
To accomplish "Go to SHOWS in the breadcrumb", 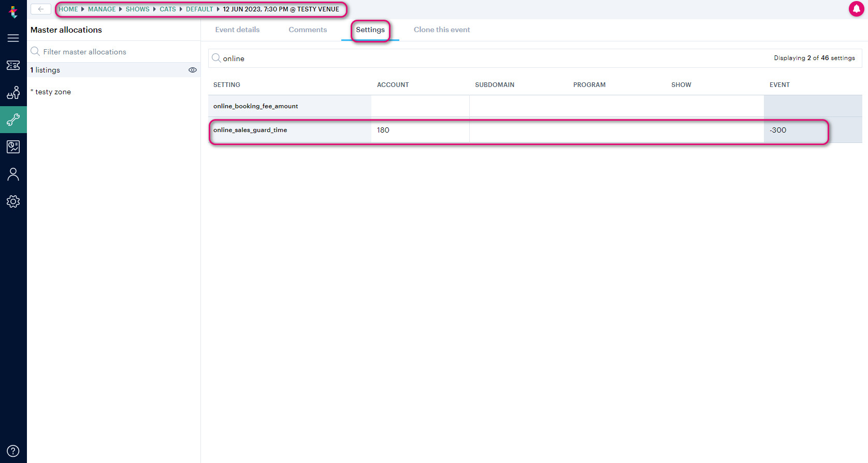I will tap(138, 9).
